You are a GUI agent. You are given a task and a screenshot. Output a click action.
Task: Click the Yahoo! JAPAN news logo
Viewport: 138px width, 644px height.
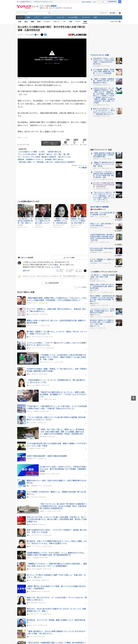tap(27, 7)
